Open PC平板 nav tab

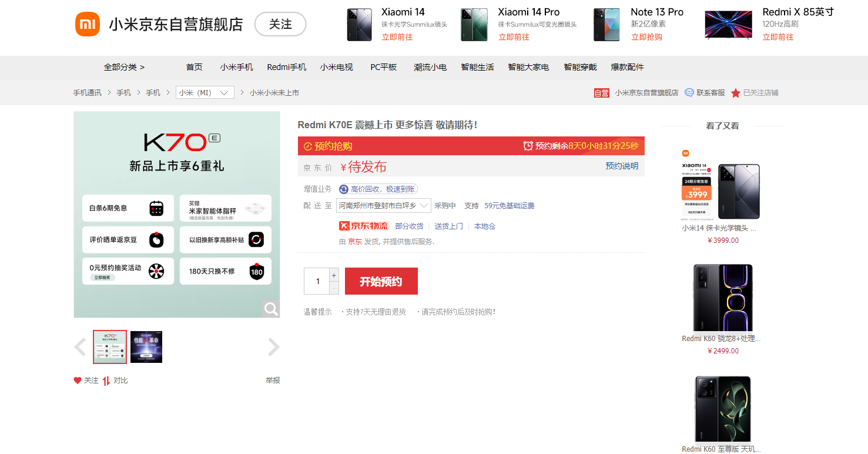pyautogui.click(x=384, y=67)
